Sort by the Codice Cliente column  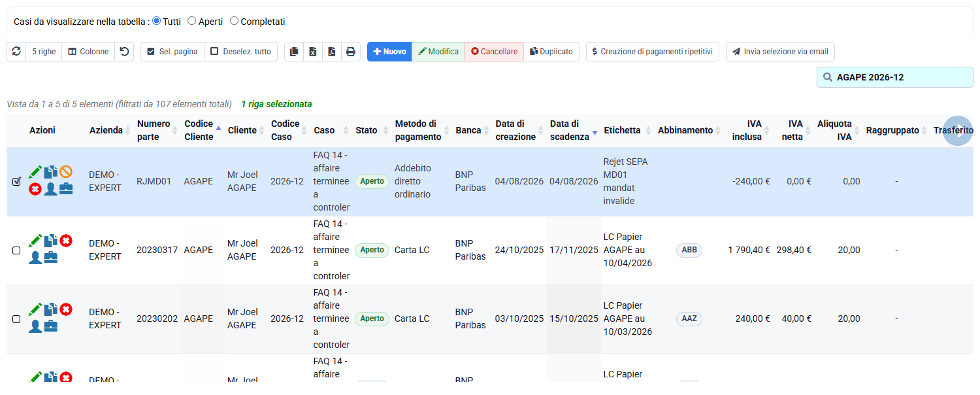click(203, 130)
